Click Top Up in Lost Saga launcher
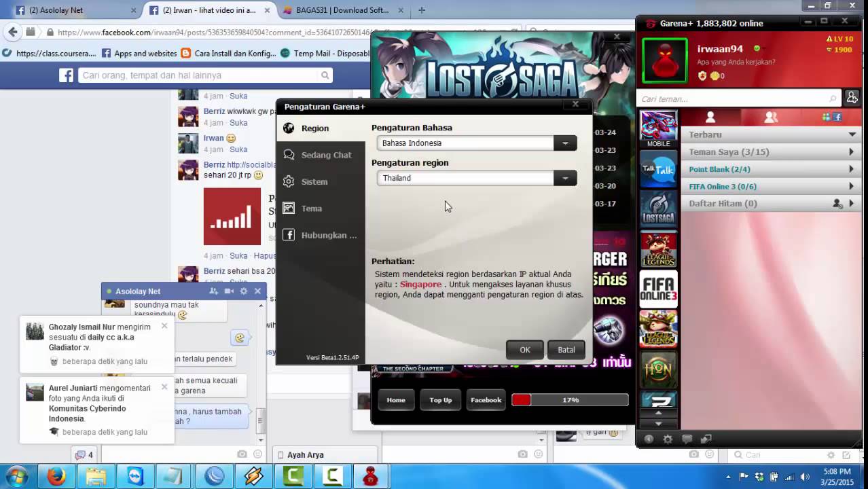This screenshot has width=868, height=489. point(441,400)
